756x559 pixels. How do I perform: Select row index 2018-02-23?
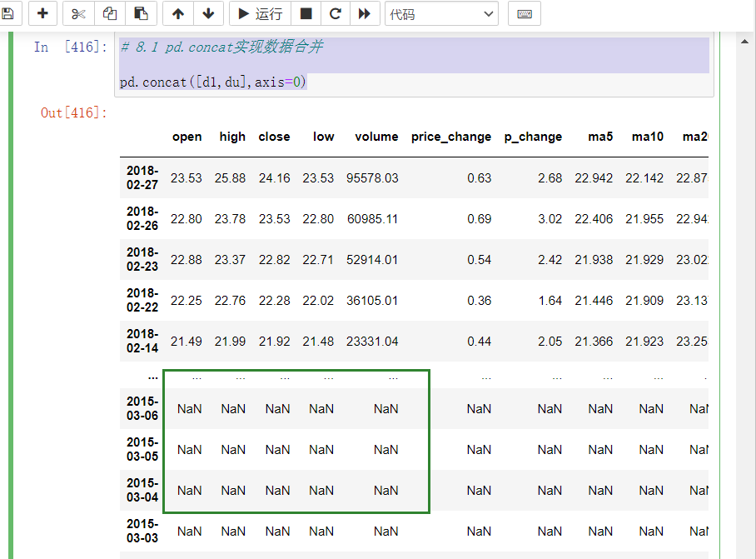pos(142,259)
